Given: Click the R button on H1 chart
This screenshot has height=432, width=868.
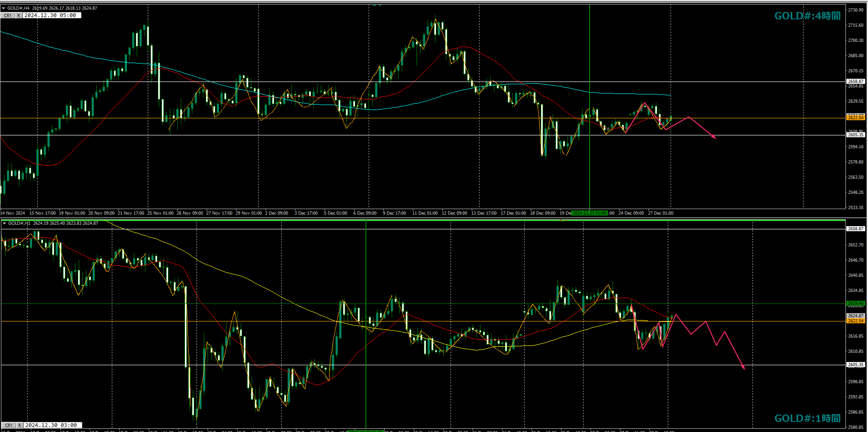Looking at the screenshot, I should click(x=20, y=425).
